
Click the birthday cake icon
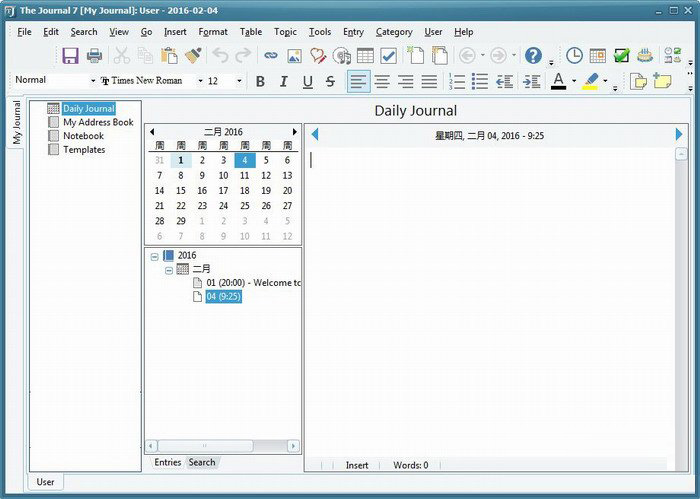pos(645,56)
